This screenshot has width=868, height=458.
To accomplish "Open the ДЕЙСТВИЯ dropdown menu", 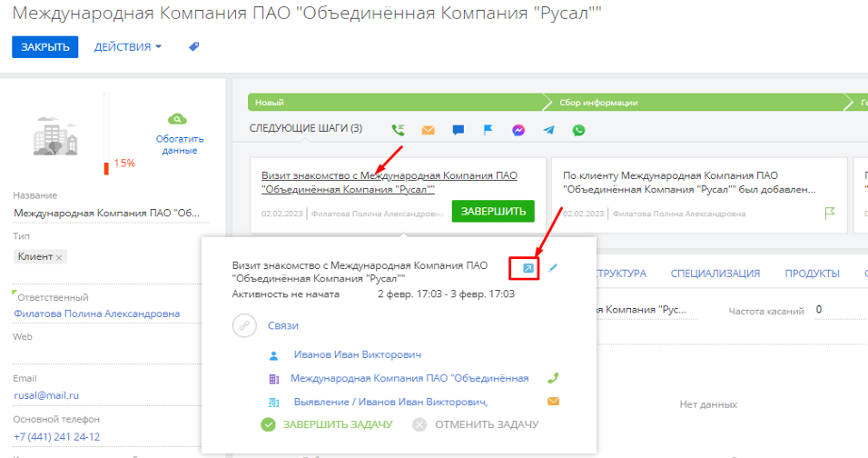I will coord(127,47).
